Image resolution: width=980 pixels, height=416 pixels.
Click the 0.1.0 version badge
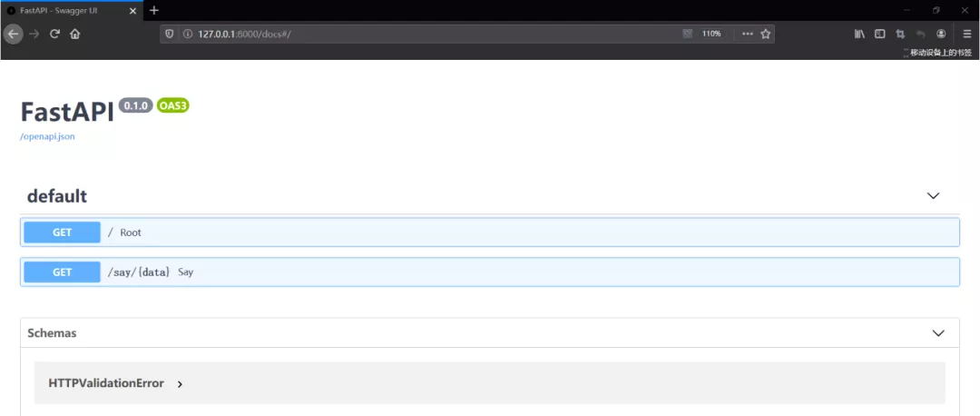pyautogui.click(x=135, y=105)
